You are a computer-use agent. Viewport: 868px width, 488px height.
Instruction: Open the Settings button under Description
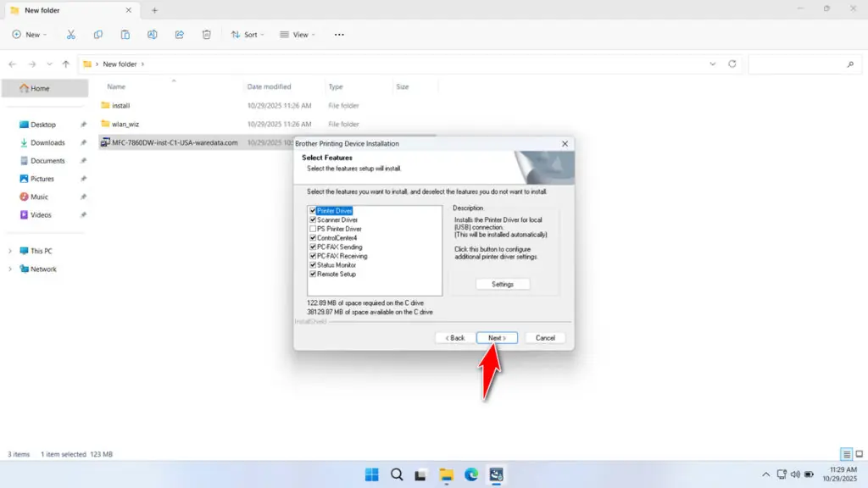tap(503, 284)
